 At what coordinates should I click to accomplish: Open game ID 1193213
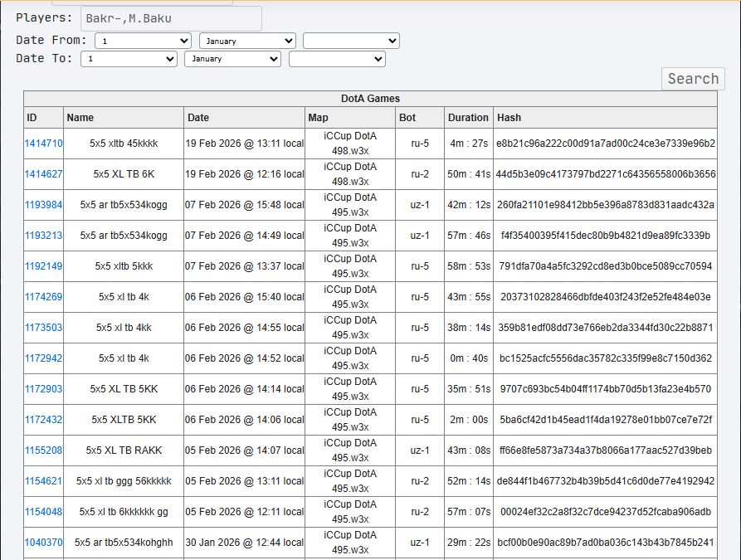coord(43,236)
